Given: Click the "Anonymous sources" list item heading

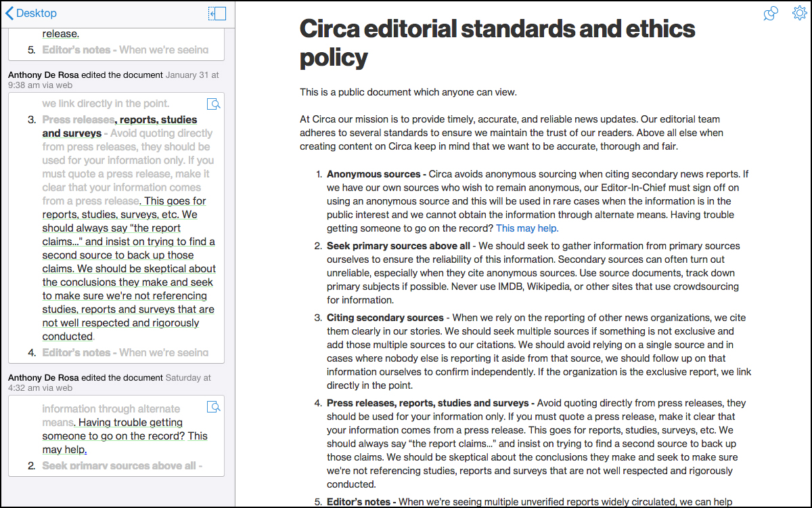Looking at the screenshot, I should coord(374,174).
